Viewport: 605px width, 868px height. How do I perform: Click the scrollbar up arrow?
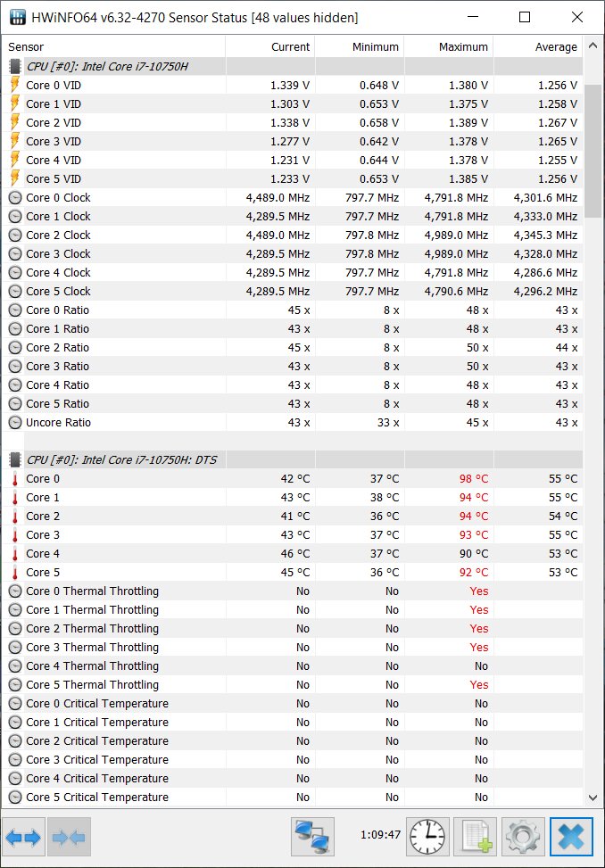click(593, 46)
